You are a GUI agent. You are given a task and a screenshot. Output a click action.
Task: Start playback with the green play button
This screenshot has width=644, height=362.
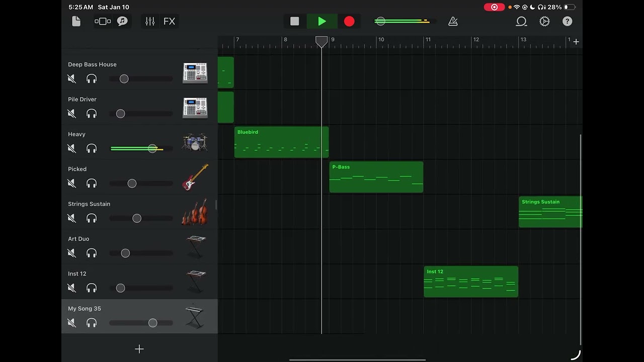pos(322,21)
